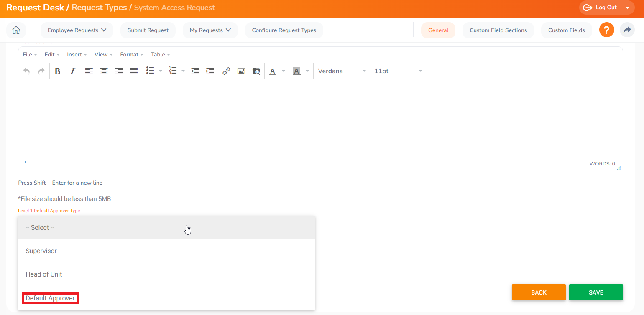Increase indent in the editor toolbar
The width and height of the screenshot is (644, 315).
tap(210, 71)
